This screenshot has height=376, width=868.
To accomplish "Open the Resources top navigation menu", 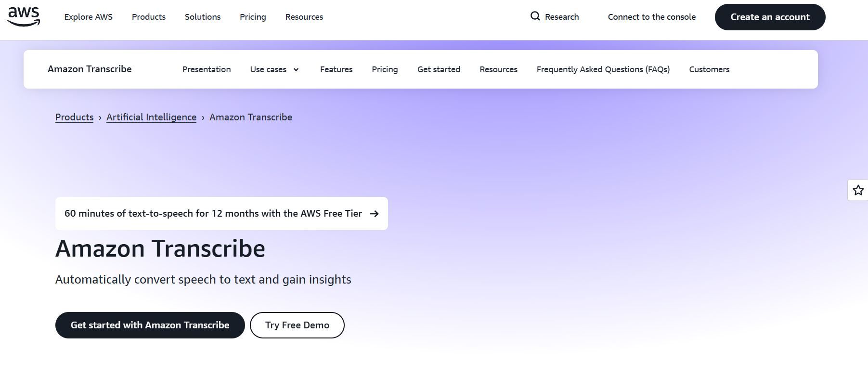I will [x=304, y=17].
